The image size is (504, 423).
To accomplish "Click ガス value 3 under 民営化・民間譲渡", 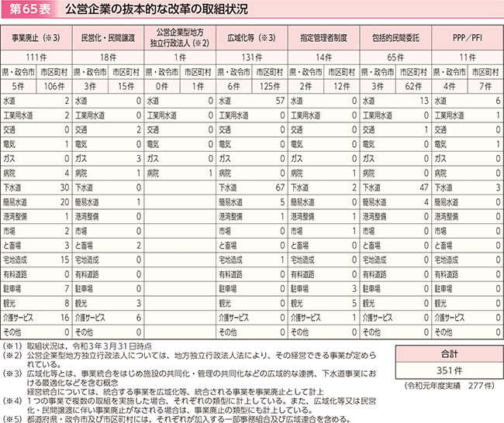I will tap(139, 159).
